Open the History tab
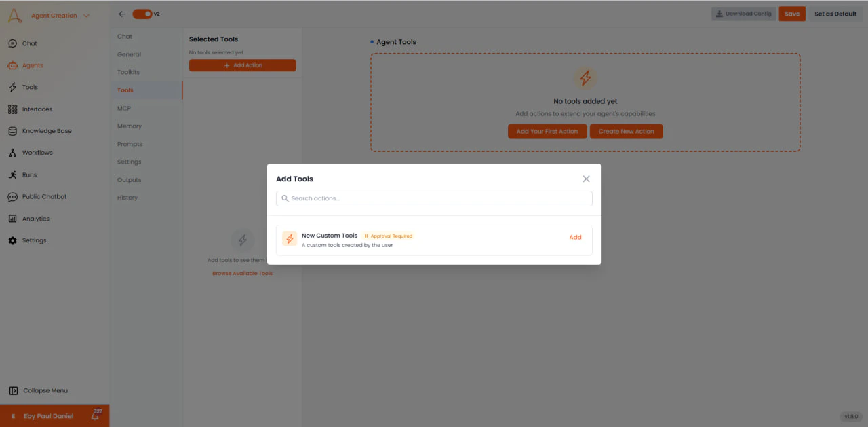This screenshot has height=427, width=868. [127, 197]
